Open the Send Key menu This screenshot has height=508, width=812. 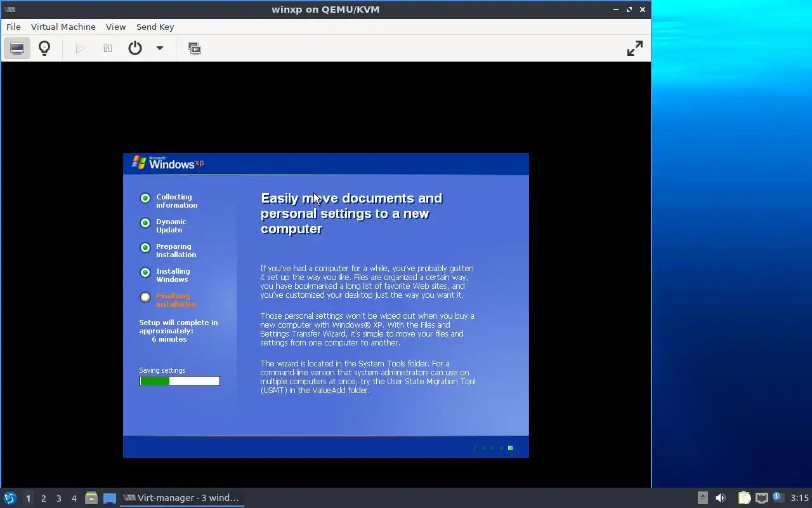point(155,27)
